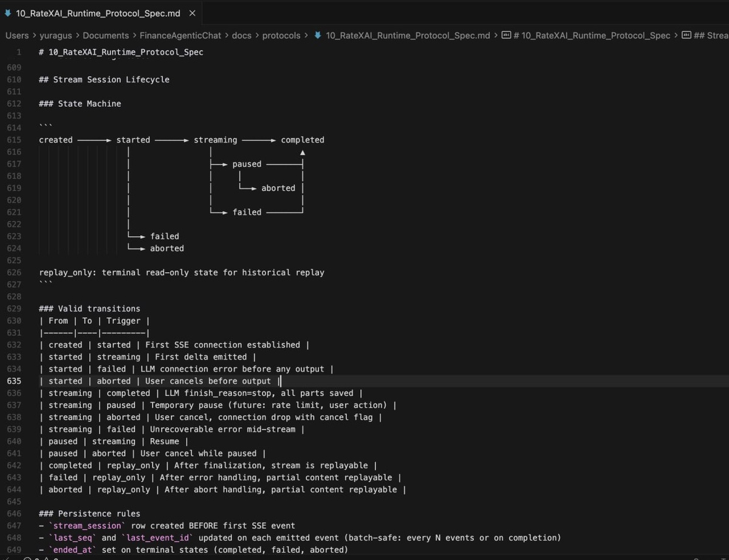Open the docs breadcrumb folder
Viewport: 729px width, 560px height.
pyautogui.click(x=242, y=35)
